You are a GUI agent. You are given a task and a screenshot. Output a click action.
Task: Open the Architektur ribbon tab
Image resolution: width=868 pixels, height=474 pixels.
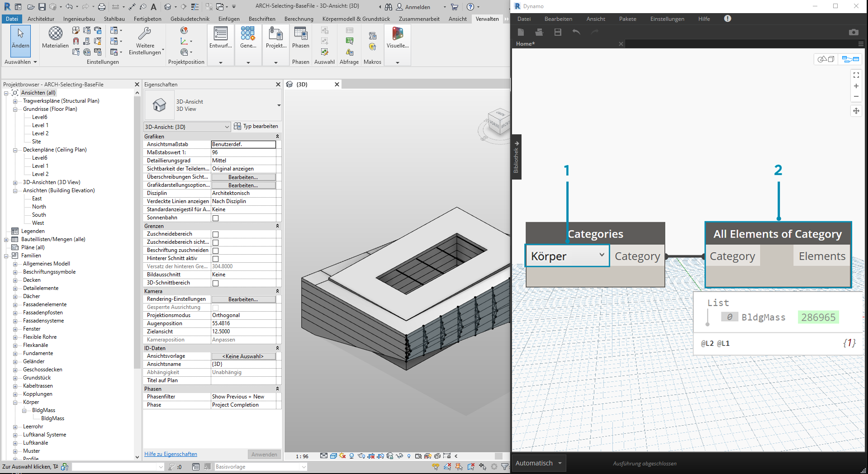[x=41, y=19]
